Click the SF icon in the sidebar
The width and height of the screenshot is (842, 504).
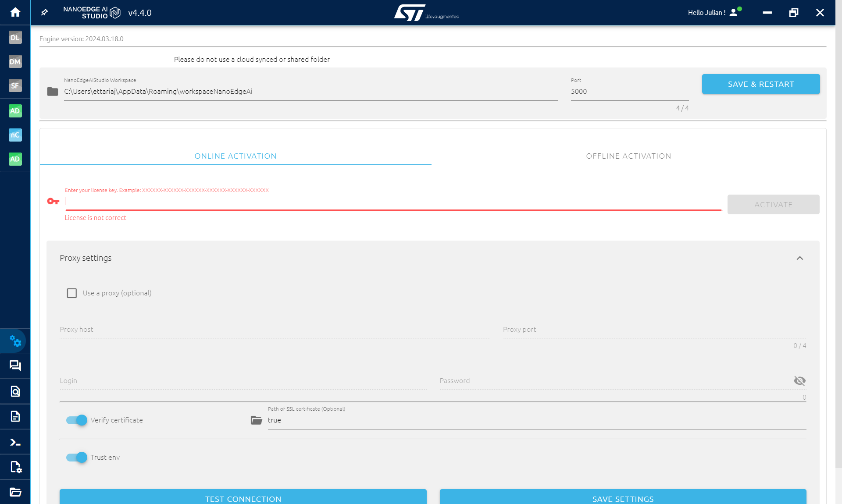click(x=15, y=86)
